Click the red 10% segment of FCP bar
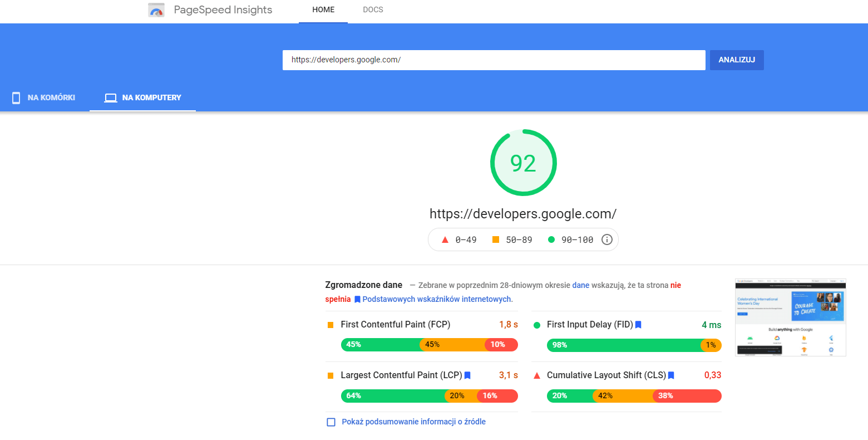Image resolution: width=868 pixels, height=440 pixels. (501, 345)
